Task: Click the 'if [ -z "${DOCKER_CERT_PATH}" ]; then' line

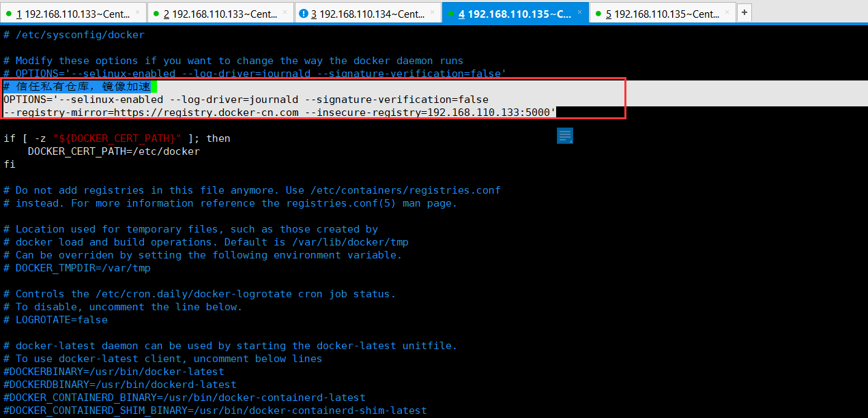Action: 117,138
